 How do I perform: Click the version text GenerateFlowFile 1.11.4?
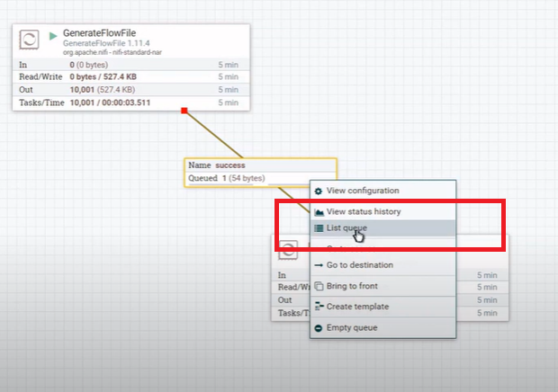pos(106,43)
